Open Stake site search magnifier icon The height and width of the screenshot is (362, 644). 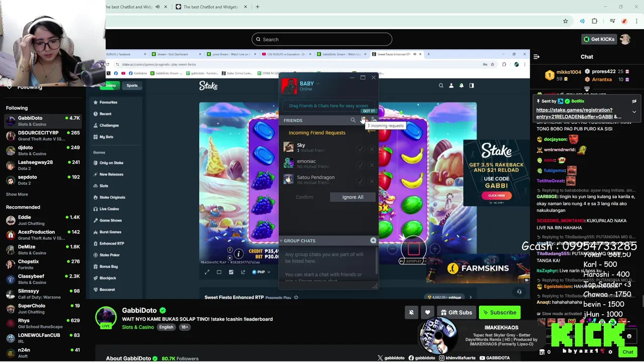pos(441,85)
